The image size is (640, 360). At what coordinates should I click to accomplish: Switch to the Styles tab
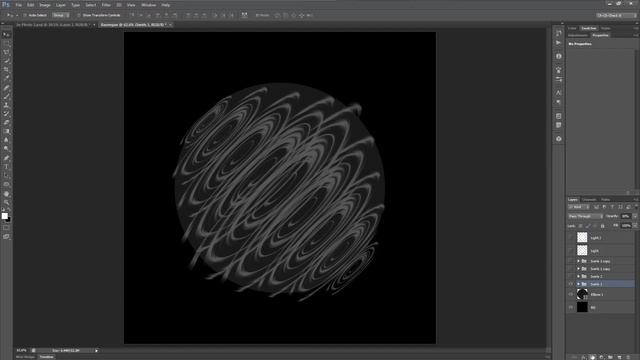[606, 28]
